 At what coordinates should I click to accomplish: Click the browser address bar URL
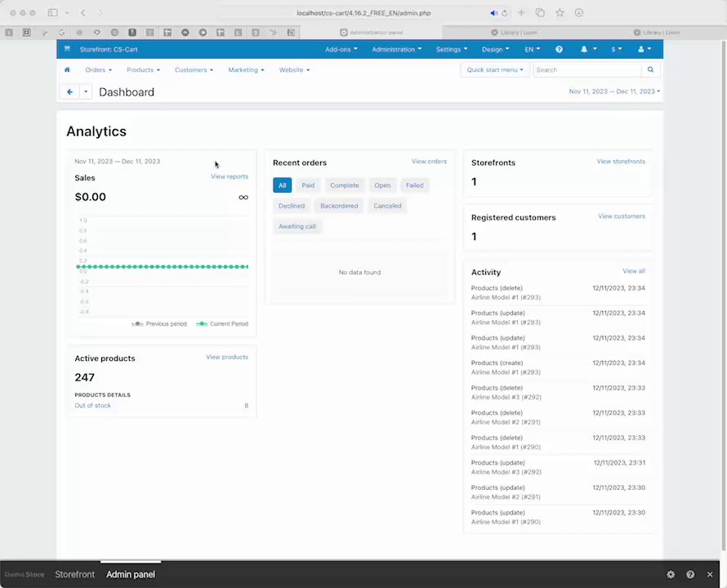point(363,13)
